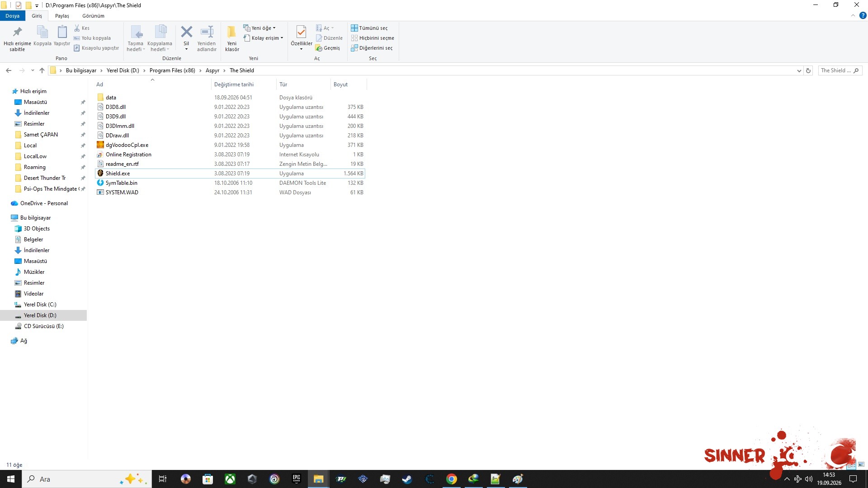This screenshot has height=488, width=868.
Task: Open CD Sürücüsü (E:)
Action: (43, 326)
